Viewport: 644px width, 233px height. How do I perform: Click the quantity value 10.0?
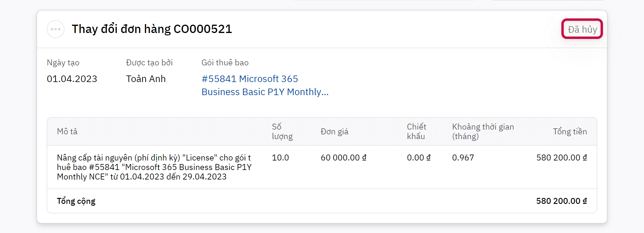280,158
